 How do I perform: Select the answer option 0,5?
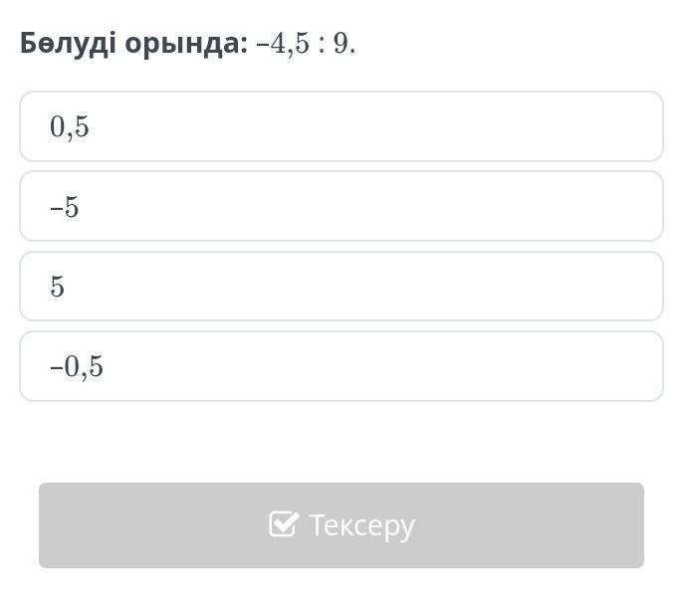pos(342,126)
